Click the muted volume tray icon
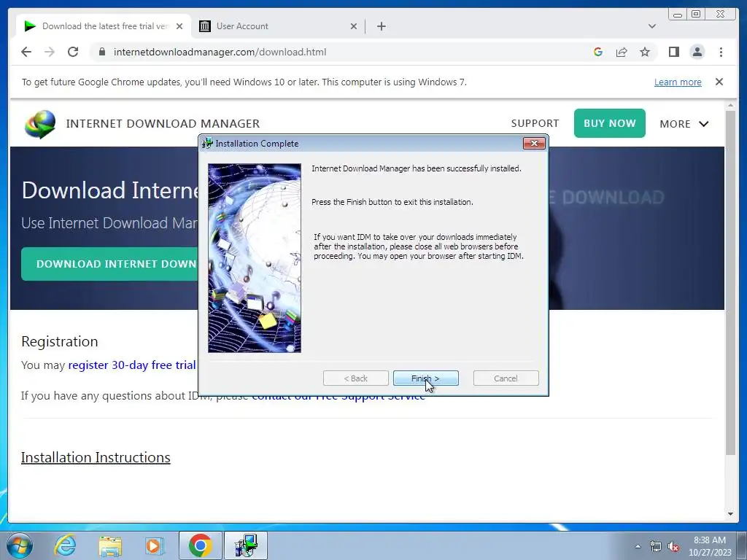The image size is (747, 560). pos(673,546)
